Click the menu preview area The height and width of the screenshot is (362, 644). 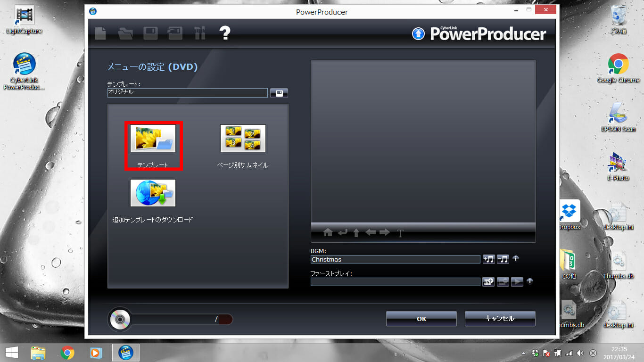tap(423, 141)
